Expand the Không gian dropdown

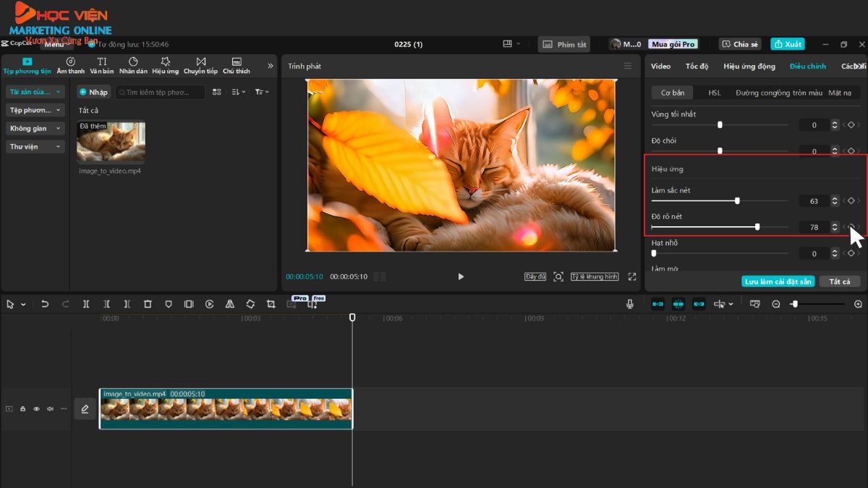pyautogui.click(x=35, y=128)
